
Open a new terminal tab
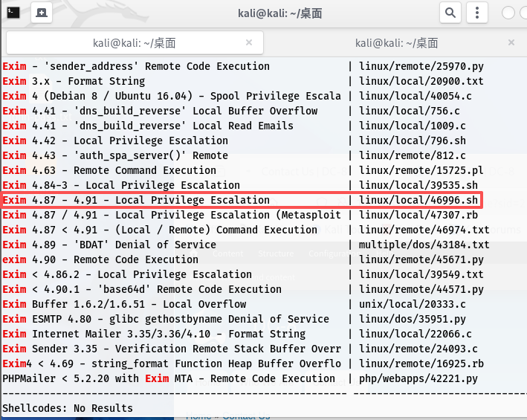pos(42,13)
